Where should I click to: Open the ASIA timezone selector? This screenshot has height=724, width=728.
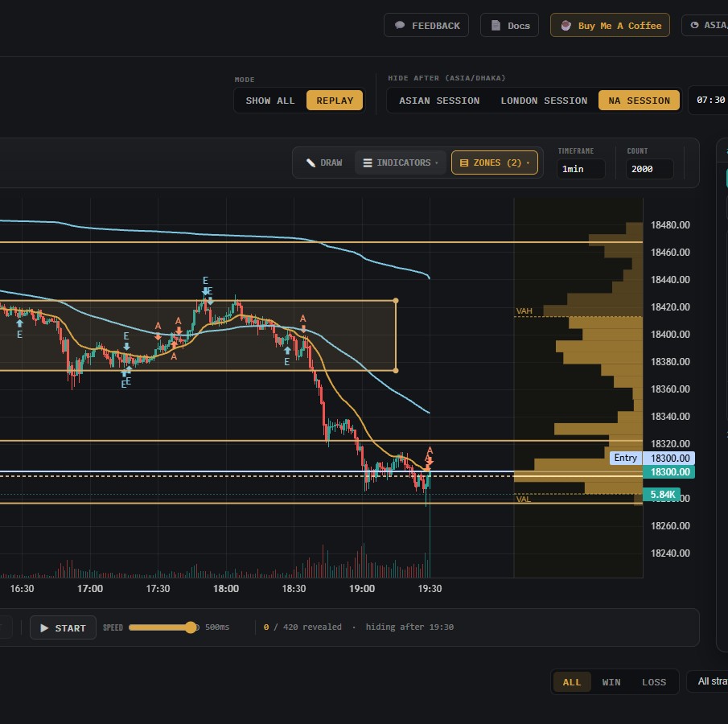tap(705, 26)
